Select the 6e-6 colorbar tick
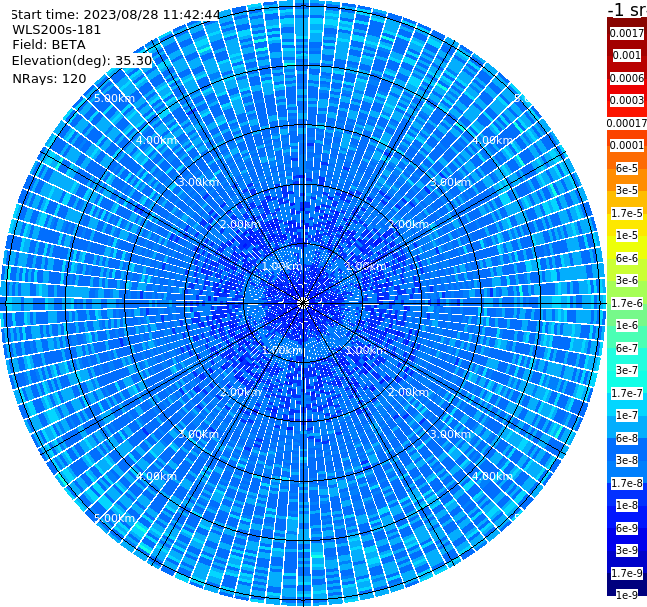The height and width of the screenshot is (607, 647). 627,258
